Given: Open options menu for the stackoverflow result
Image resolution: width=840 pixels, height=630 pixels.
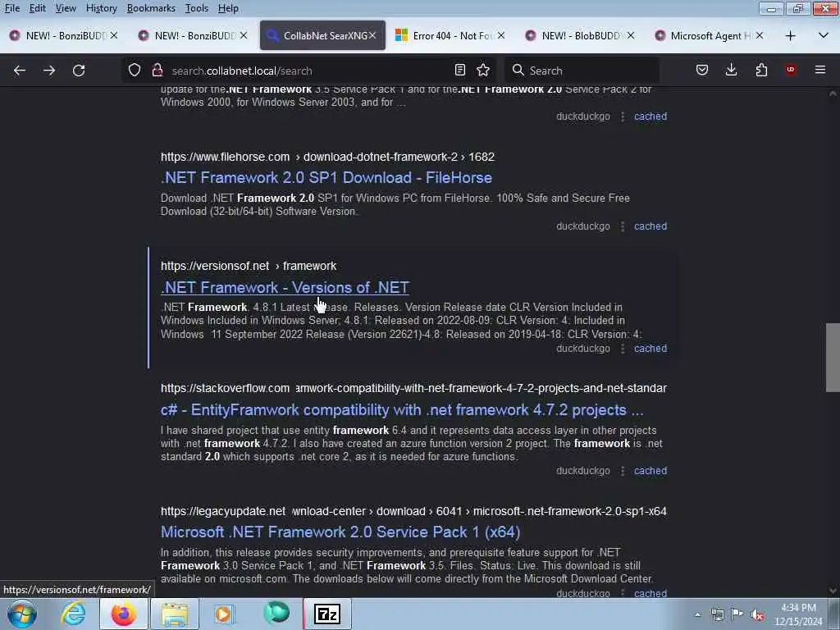Looking at the screenshot, I should (623, 470).
